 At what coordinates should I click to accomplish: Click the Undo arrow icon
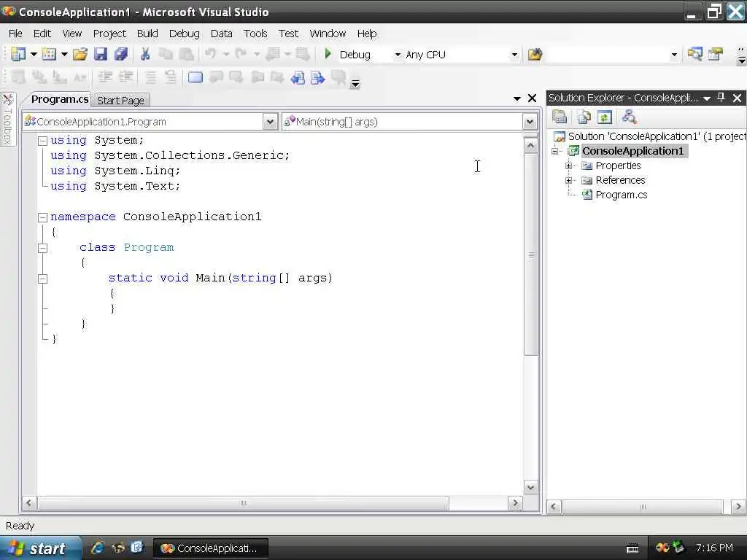coord(210,54)
